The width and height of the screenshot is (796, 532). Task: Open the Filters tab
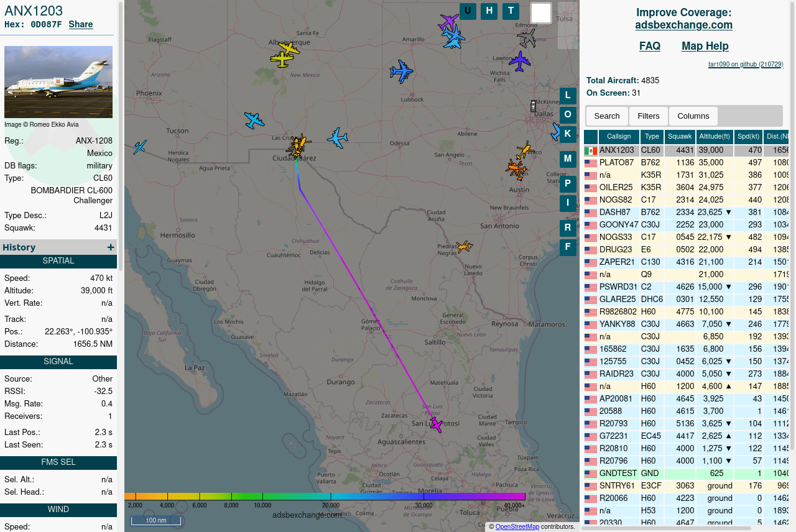pyautogui.click(x=649, y=116)
